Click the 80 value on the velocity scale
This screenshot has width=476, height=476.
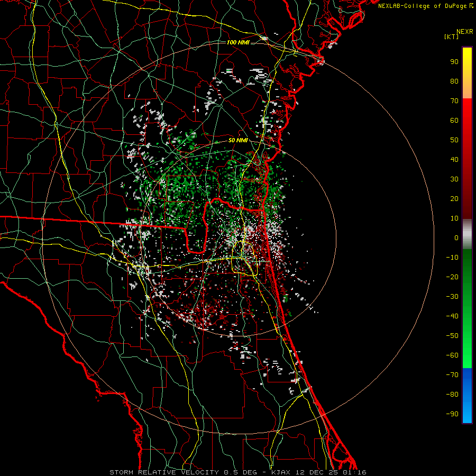454,81
